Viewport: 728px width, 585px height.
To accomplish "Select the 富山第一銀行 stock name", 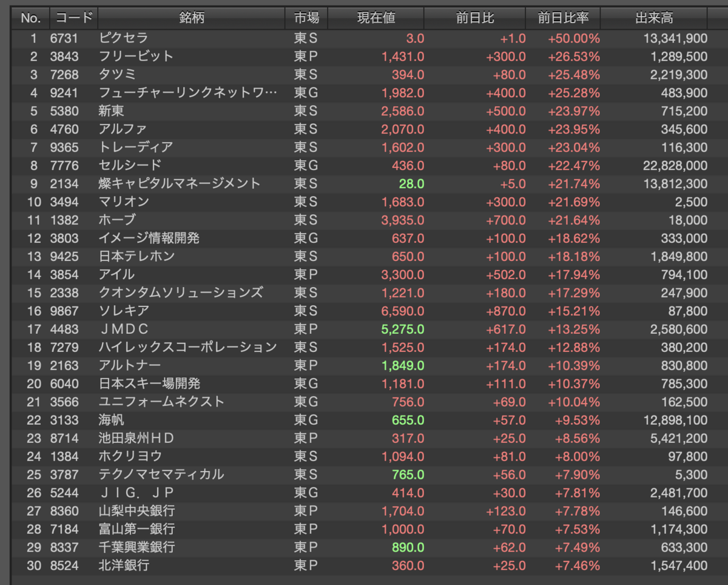I will pyautogui.click(x=136, y=529).
